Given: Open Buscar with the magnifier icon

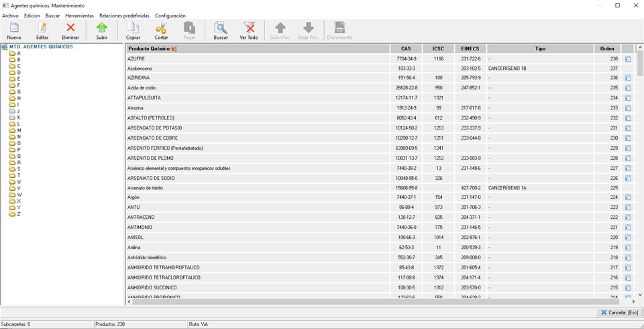Looking at the screenshot, I should 221,28.
